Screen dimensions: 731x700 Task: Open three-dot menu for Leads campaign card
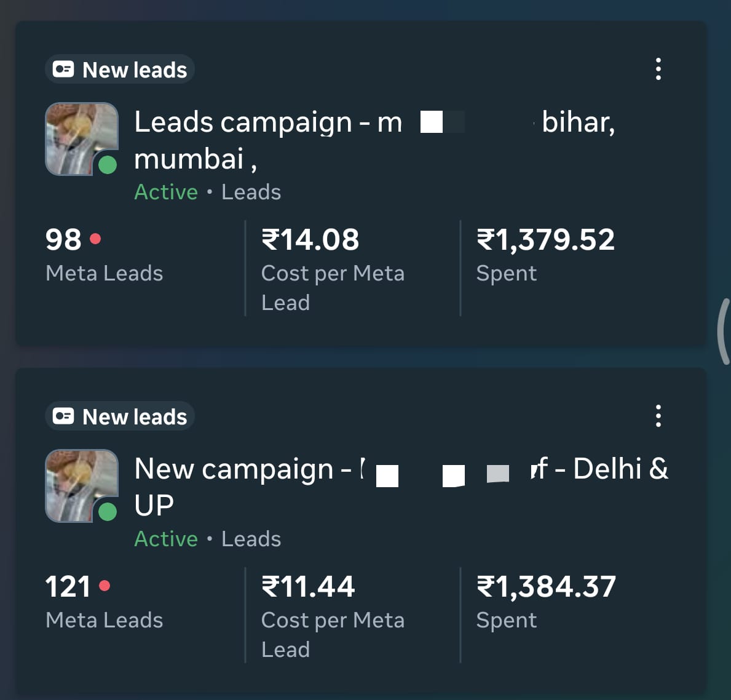[658, 69]
